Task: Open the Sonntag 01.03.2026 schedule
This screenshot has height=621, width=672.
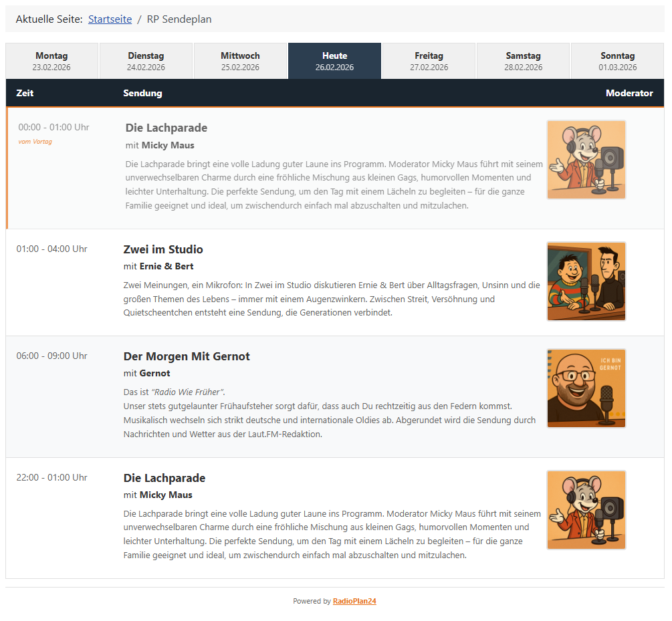Action: pos(618,61)
